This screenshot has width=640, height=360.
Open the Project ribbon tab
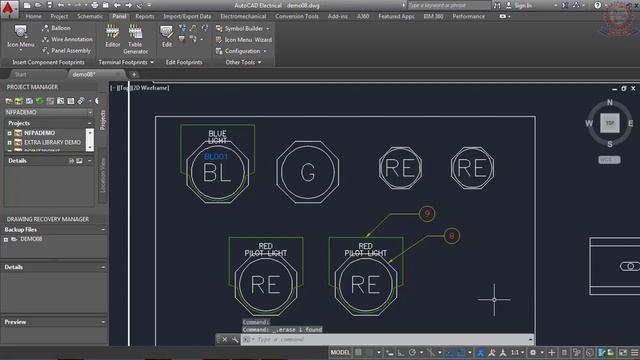(x=59, y=16)
